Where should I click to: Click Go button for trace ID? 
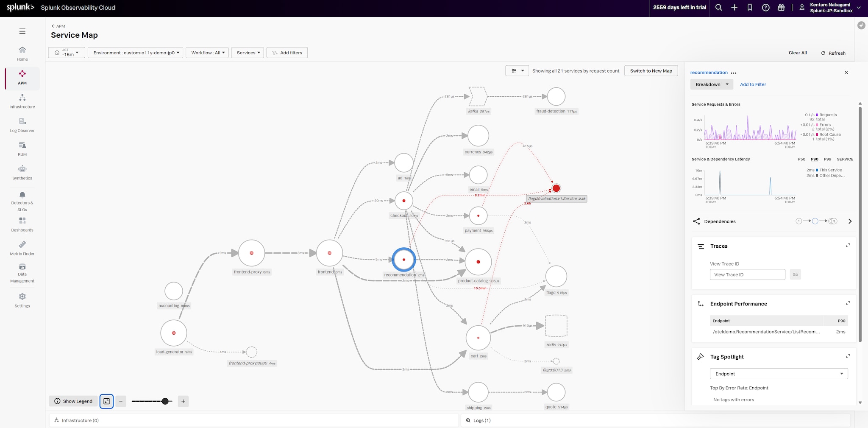click(x=795, y=274)
